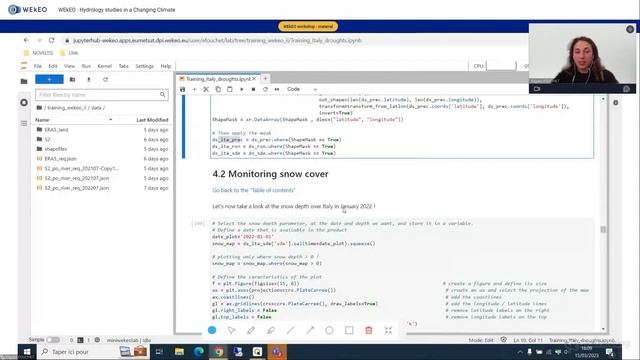The width and height of the screenshot is (640, 360).
Task: Restart kernel and run all cells
Action: (x=277, y=89)
